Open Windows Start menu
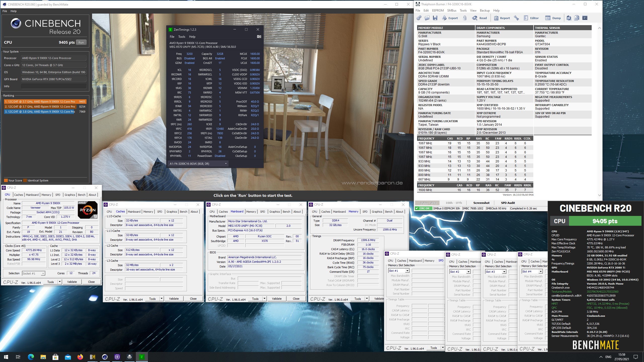The width and height of the screenshot is (644, 362). pyautogui.click(x=6, y=357)
